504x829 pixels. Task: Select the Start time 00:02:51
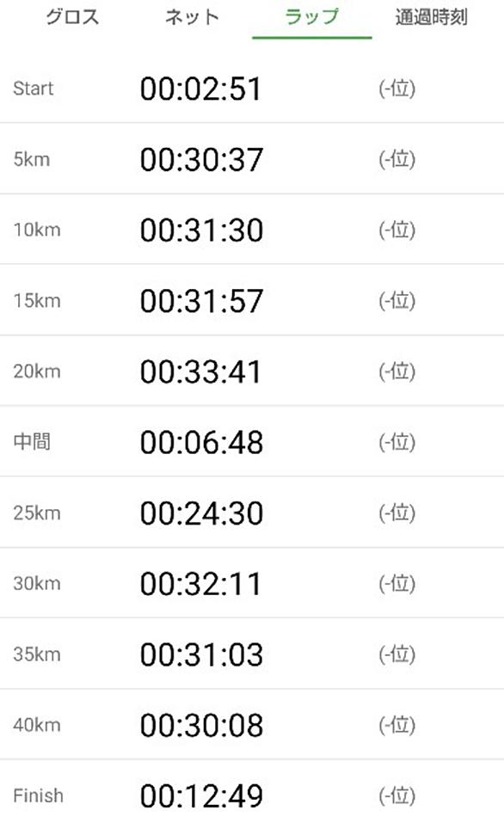pos(200,89)
